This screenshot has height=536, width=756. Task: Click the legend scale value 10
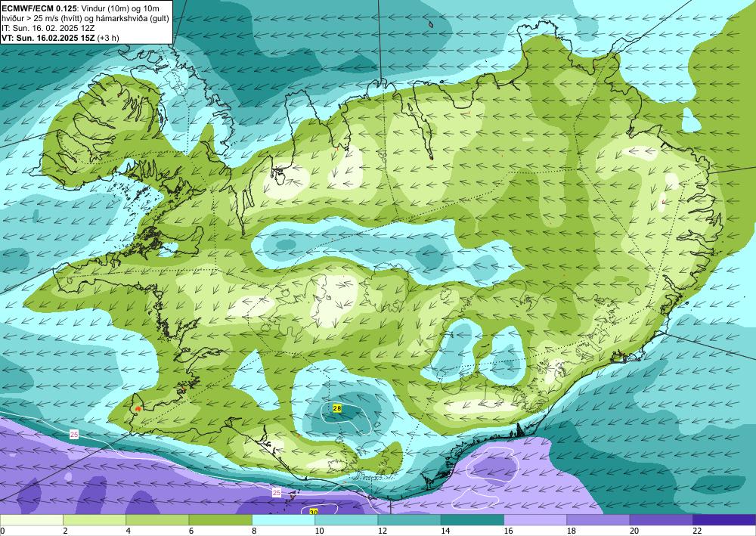tap(319, 531)
